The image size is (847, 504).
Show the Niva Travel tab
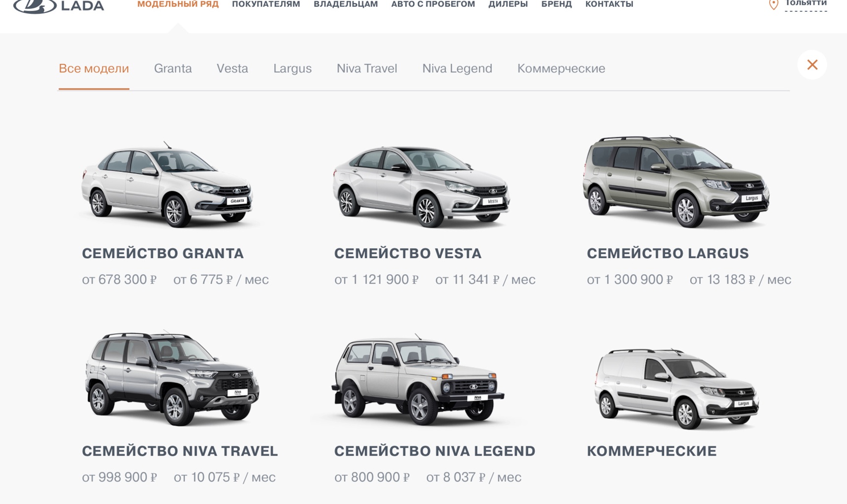click(367, 68)
